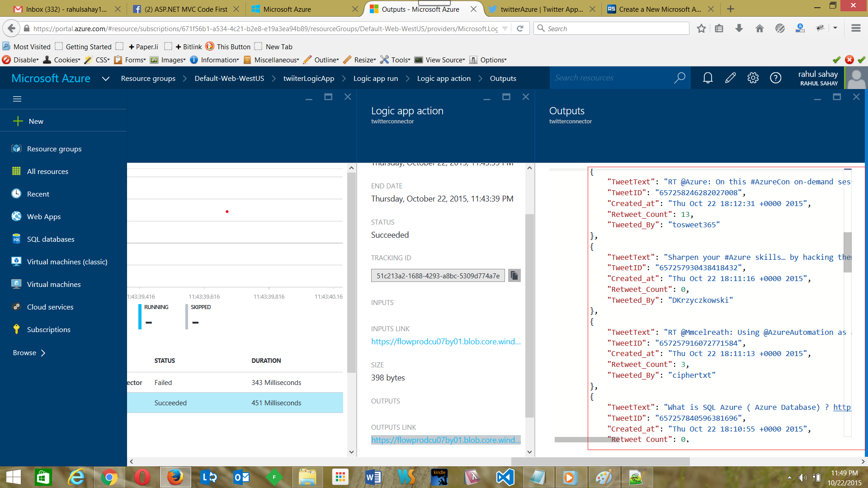Toggle the hamburger sidebar menu

tap(17, 99)
